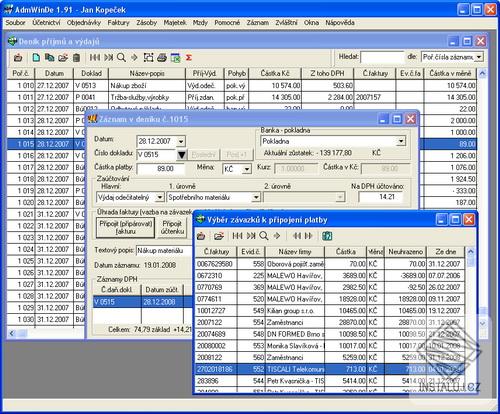Click the Hledat search input field

[x=382, y=57]
